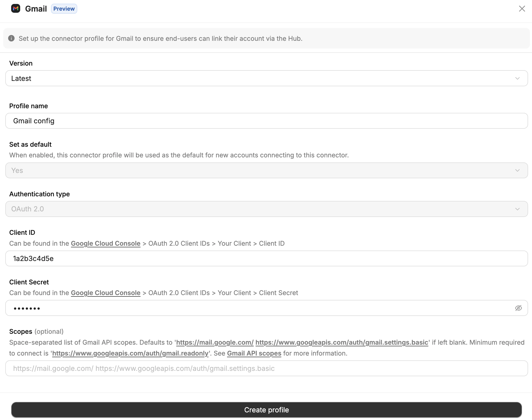Click the Profile name label

(29, 106)
